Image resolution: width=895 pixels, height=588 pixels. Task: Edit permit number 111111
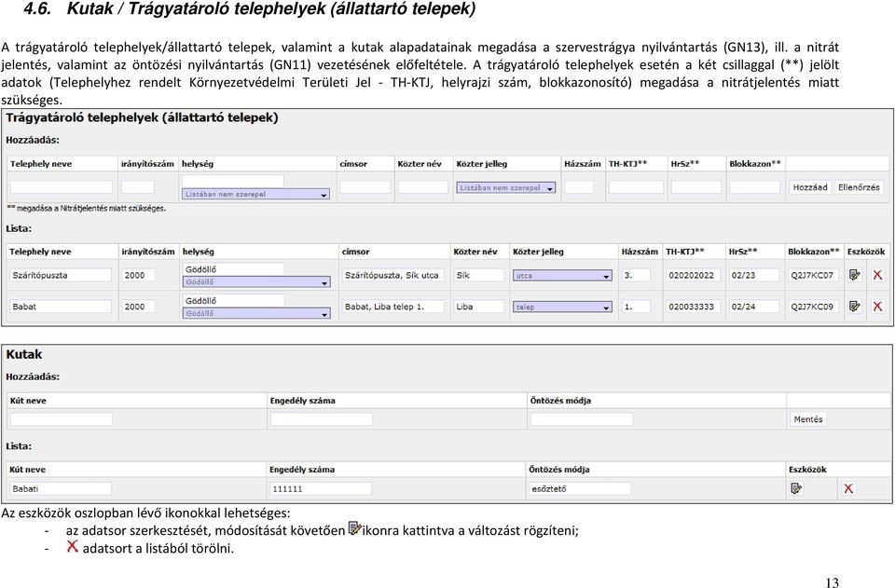[321, 488]
